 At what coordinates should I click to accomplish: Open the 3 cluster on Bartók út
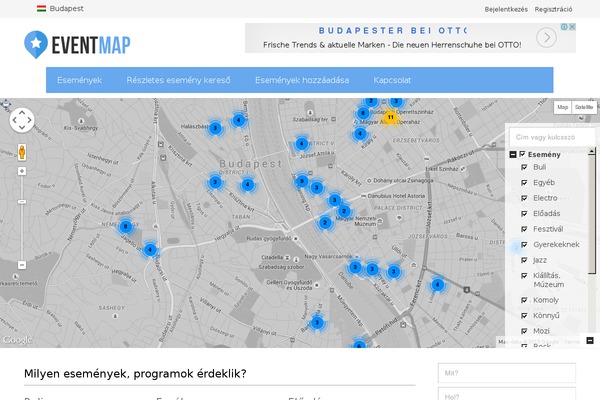coord(317,323)
